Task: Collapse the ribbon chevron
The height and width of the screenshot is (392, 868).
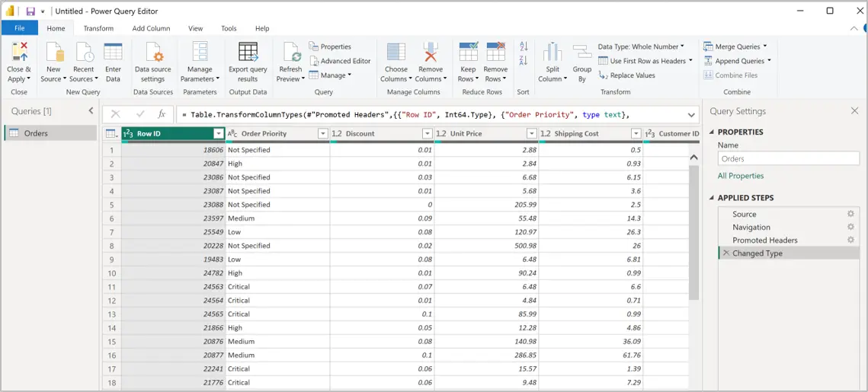Action: coord(853,28)
